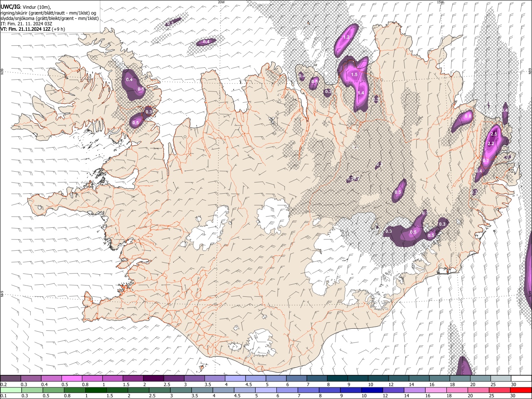Screen dimensions: 532x399
Task: Click the '1.4' precipitation value on map
Action: pyautogui.click(x=361, y=93)
